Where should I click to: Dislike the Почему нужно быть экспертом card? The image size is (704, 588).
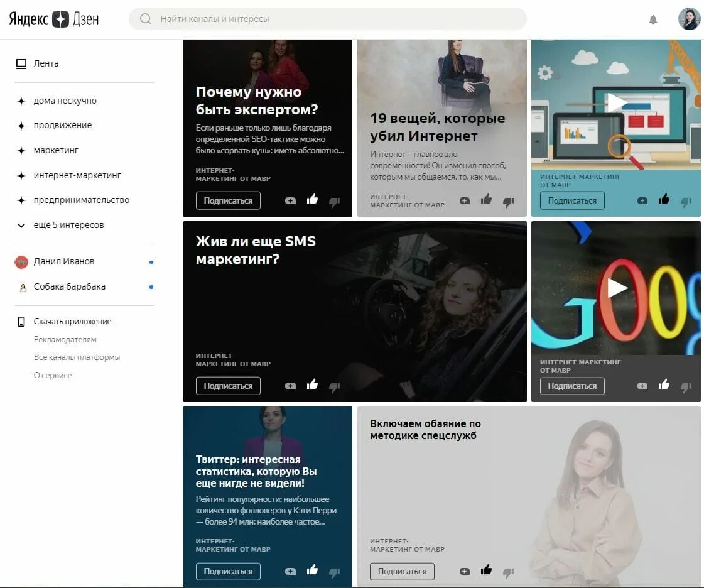[335, 202]
